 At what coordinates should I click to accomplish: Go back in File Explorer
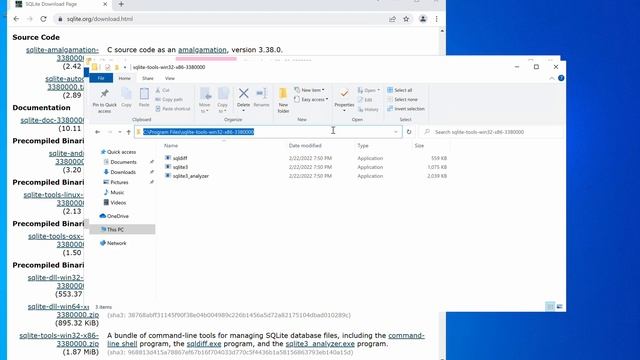tap(98, 132)
